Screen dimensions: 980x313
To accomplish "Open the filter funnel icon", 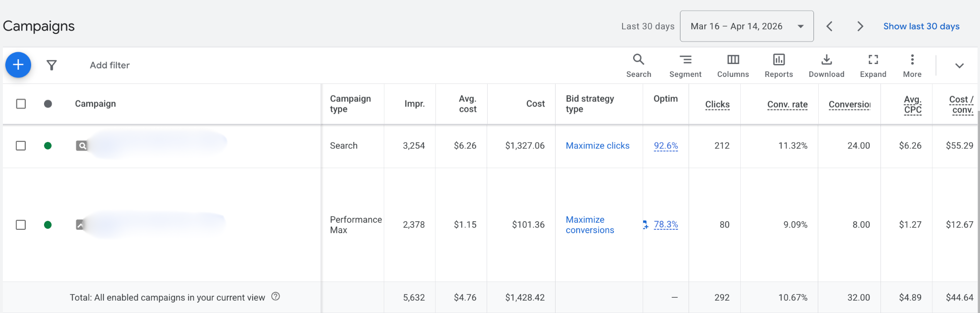I will point(52,65).
